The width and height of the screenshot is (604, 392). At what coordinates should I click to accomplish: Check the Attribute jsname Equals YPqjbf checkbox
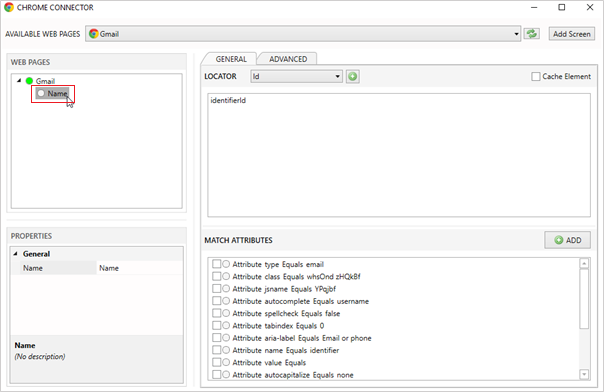click(x=216, y=288)
